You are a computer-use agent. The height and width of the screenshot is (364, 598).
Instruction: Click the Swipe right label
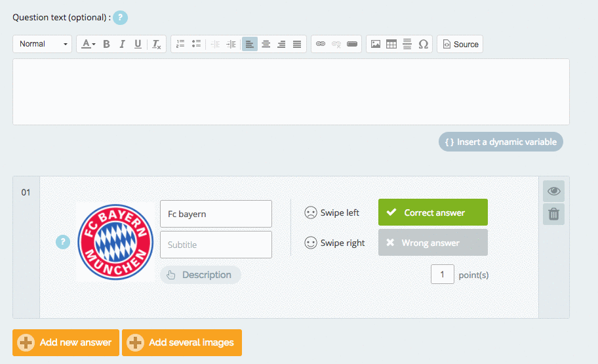pyautogui.click(x=342, y=243)
